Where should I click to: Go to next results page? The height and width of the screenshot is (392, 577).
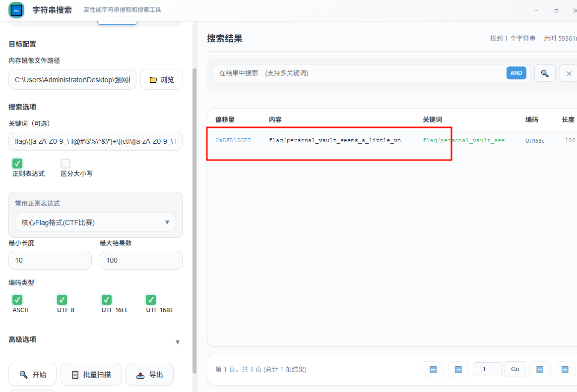(x=540, y=369)
